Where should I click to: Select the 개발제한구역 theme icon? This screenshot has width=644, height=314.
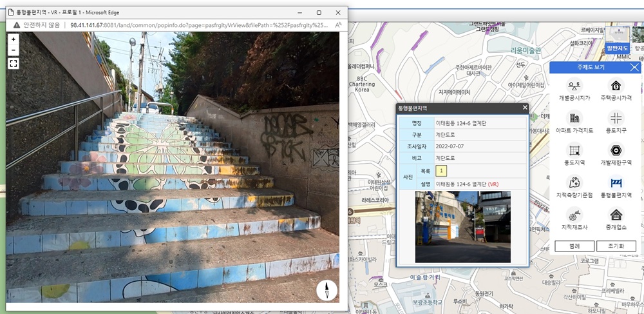tap(616, 150)
